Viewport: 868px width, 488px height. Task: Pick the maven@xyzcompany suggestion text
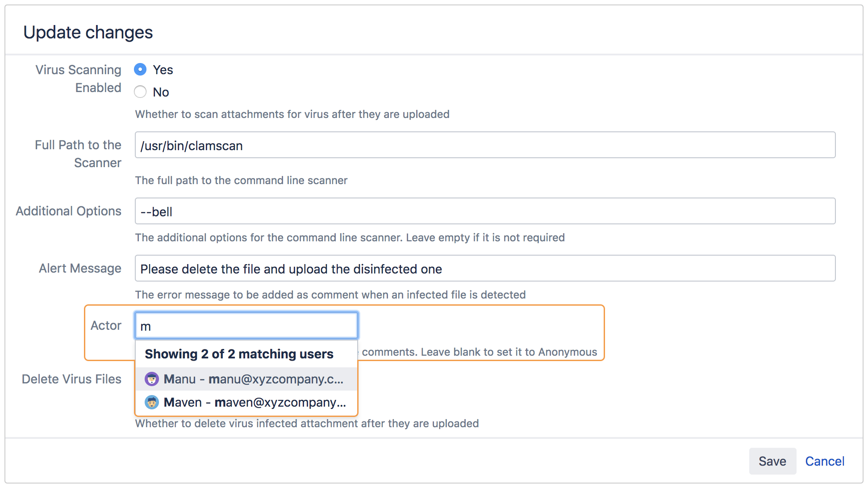[x=255, y=402]
